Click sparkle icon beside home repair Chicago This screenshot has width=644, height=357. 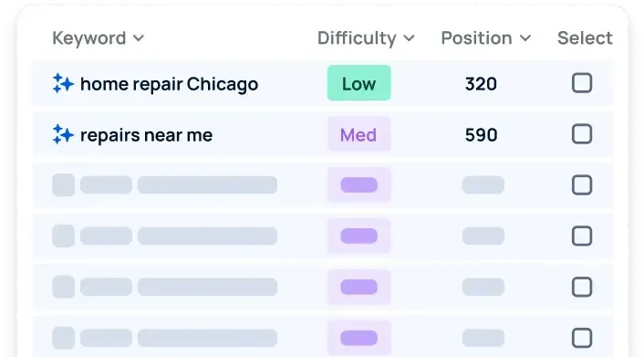coord(63,83)
